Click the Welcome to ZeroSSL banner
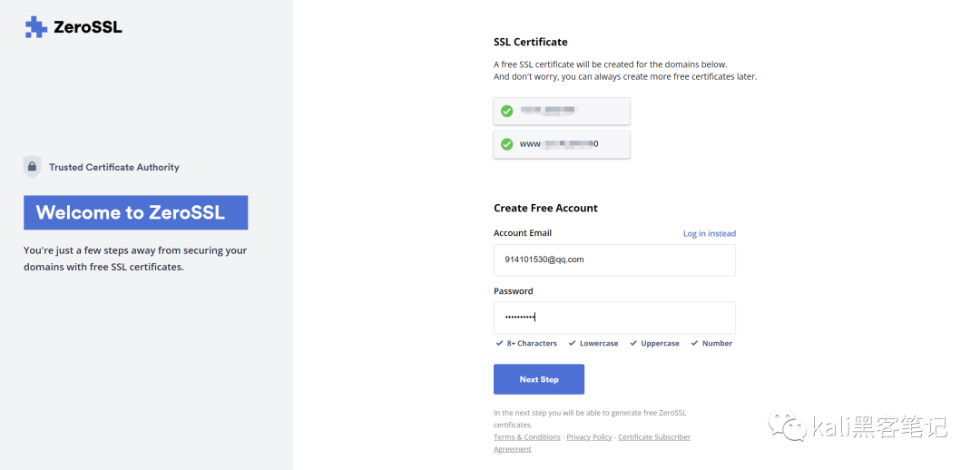This screenshot has width=980, height=470. click(135, 213)
